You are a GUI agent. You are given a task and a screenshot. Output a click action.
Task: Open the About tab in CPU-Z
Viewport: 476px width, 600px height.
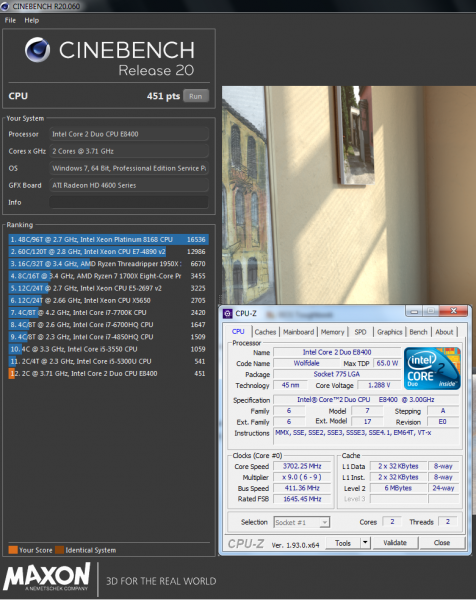444,332
